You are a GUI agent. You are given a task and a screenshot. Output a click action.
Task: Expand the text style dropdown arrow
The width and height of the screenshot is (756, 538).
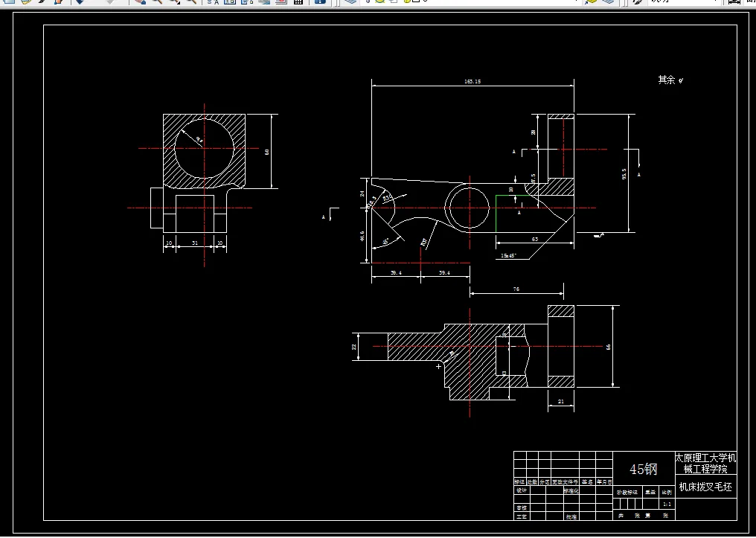pos(715,1)
